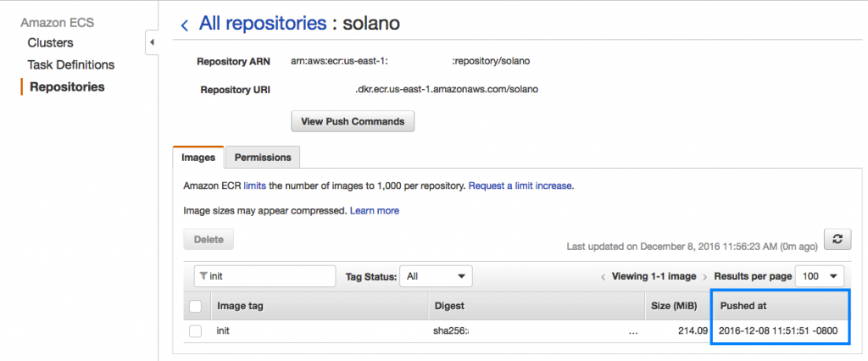Viewport: 868px width, 361px height.
Task: Switch to the Permissions tab
Action: [263, 157]
